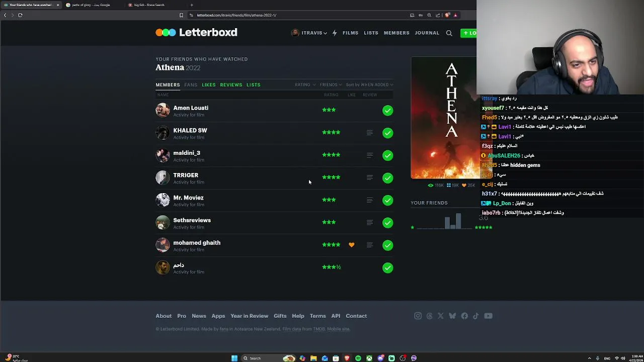
Task: Open Year in Review footer link
Action: 249,316
